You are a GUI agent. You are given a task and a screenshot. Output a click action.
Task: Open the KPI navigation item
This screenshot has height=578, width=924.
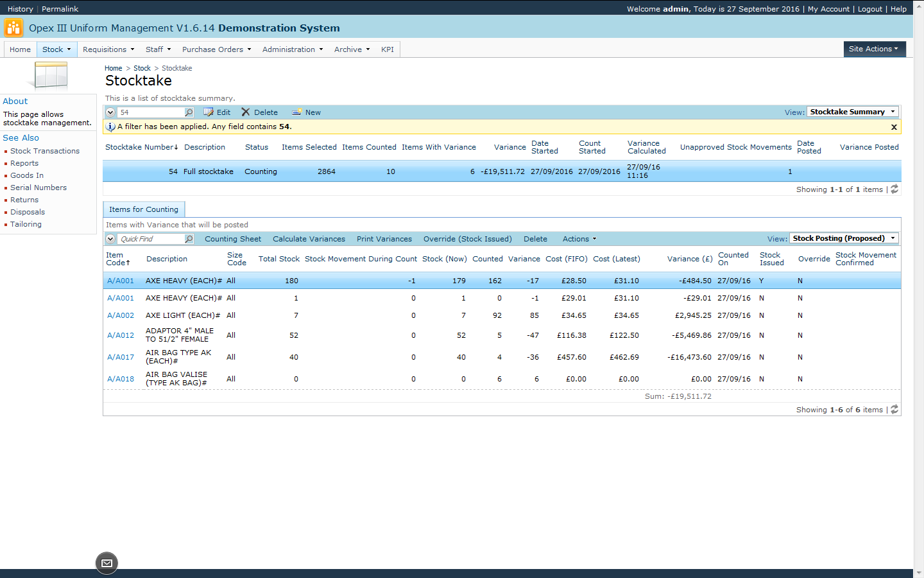tap(388, 49)
